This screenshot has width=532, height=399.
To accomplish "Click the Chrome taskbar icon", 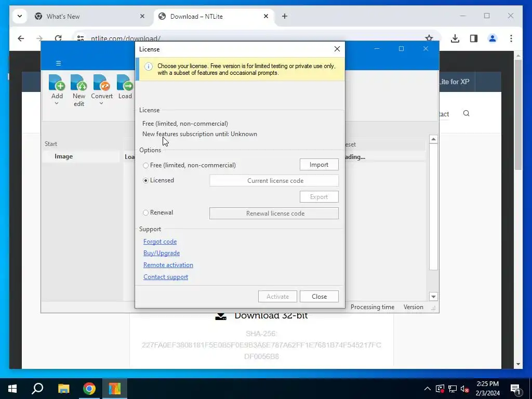I will pos(89,389).
